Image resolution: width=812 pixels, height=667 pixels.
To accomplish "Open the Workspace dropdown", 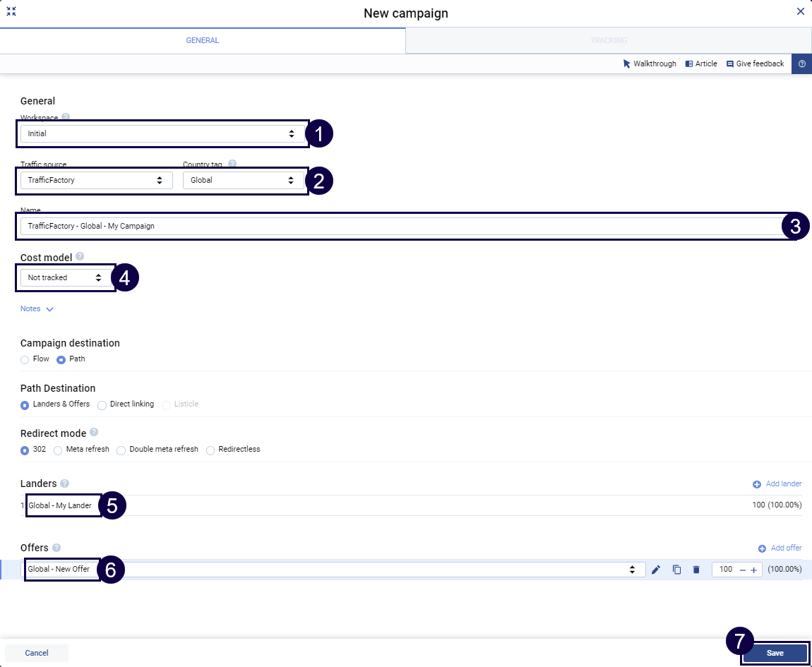I will [x=162, y=133].
